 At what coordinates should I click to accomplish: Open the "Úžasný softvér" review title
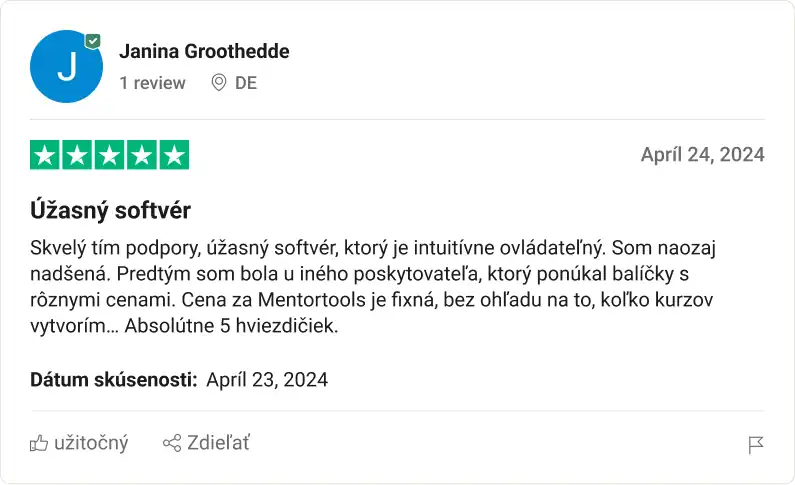tap(110, 211)
